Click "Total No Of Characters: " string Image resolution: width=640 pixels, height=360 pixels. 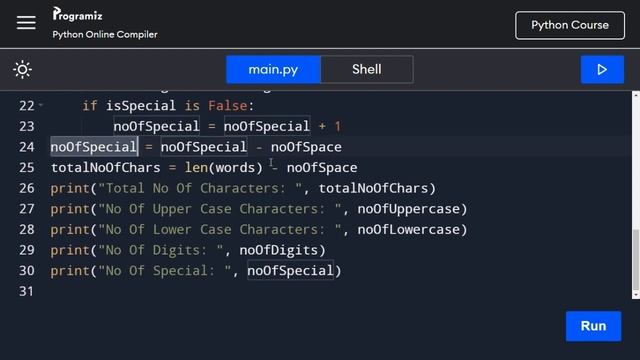point(200,188)
